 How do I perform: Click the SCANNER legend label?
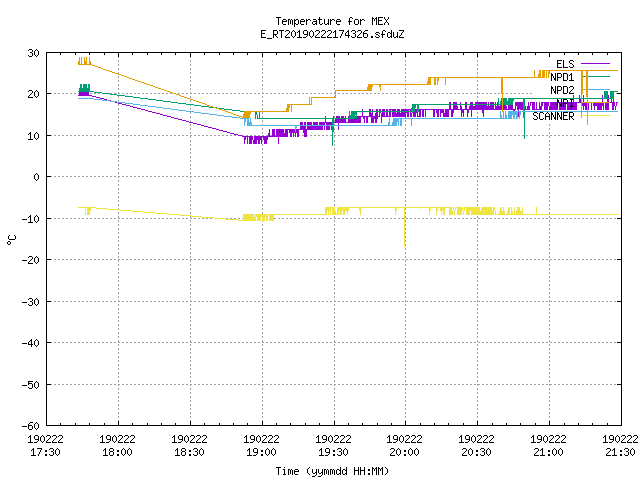point(553,116)
